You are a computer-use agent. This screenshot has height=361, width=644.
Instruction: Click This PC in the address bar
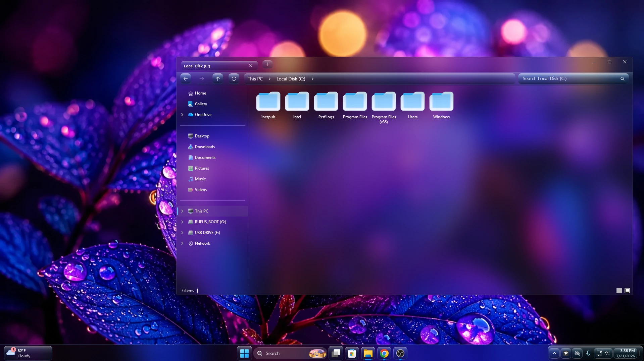click(255, 79)
